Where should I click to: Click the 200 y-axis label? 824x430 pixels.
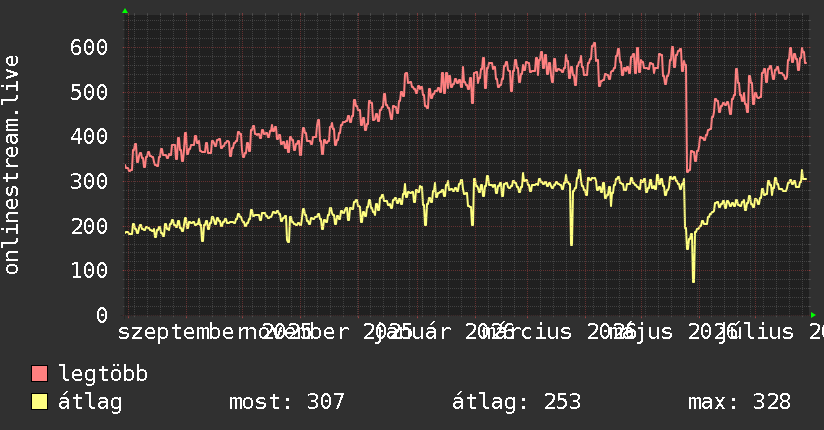coord(89,226)
